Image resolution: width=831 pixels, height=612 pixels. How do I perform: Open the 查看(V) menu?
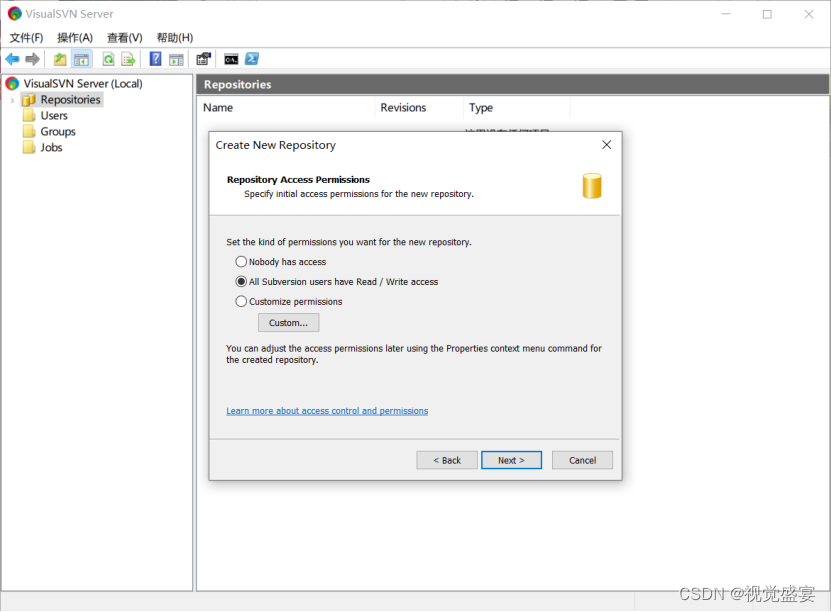coord(125,38)
